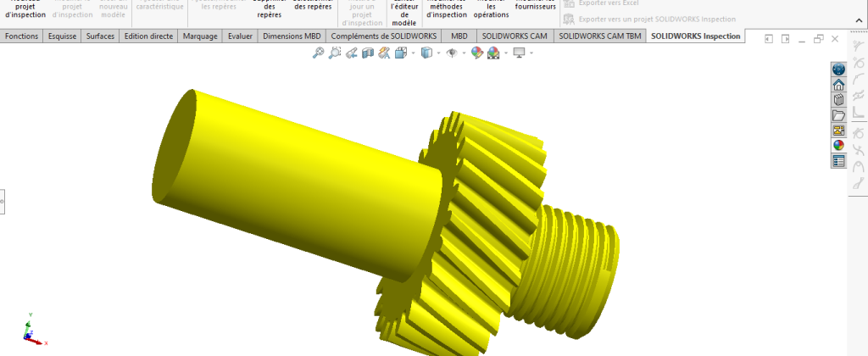The width and height of the screenshot is (868, 356).
Task: Click Nouveau projet d'inspection button
Action: (25, 9)
